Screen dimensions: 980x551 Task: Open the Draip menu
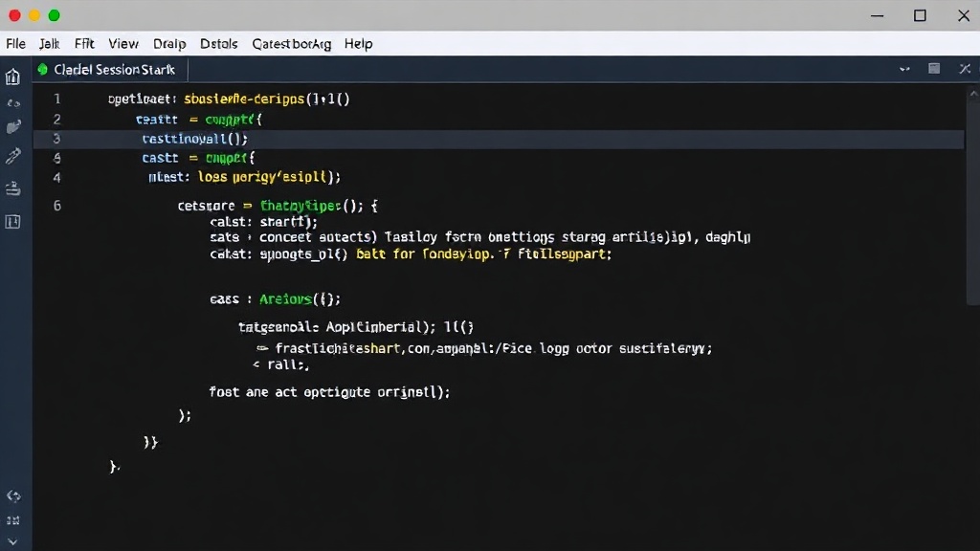point(169,44)
